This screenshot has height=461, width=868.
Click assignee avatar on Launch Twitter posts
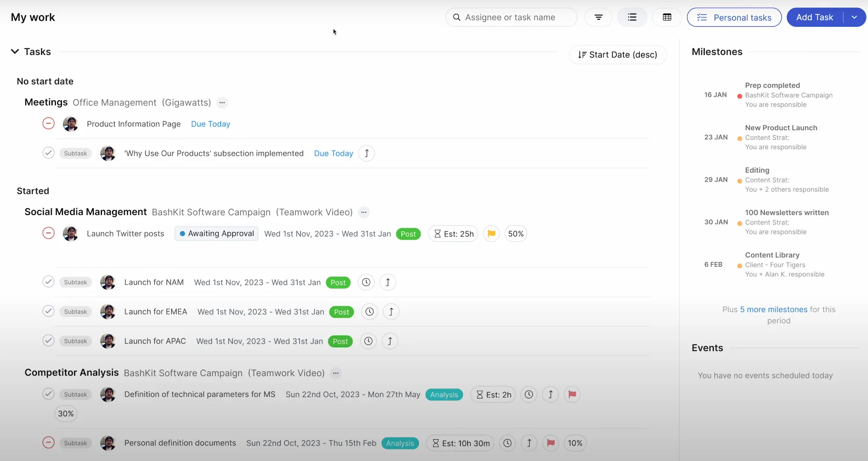70,233
